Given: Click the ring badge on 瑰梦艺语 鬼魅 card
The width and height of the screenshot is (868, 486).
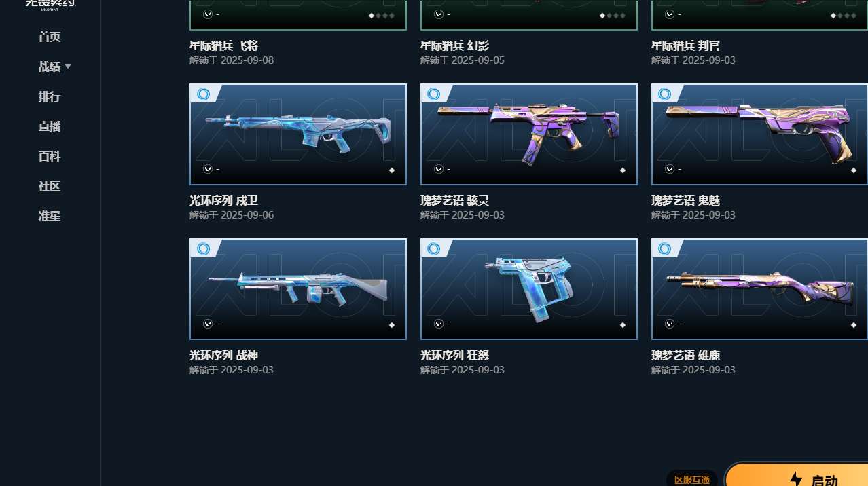Looking at the screenshot, I should (665, 94).
